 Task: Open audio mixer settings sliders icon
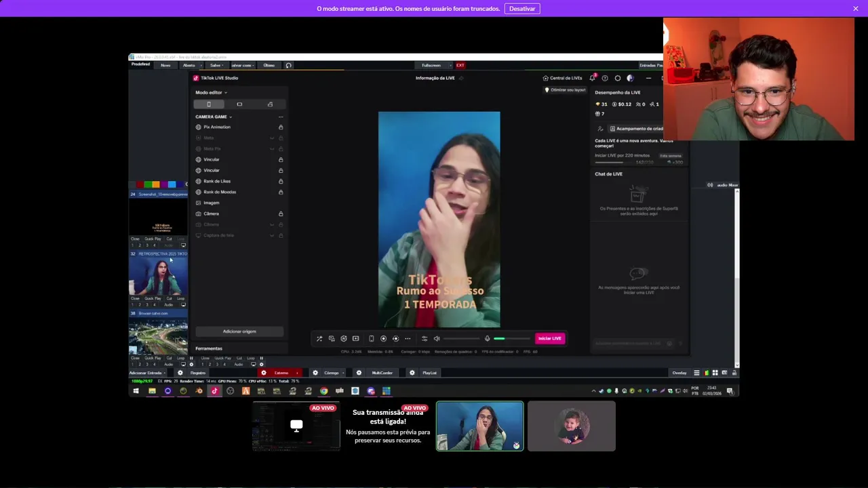click(425, 339)
